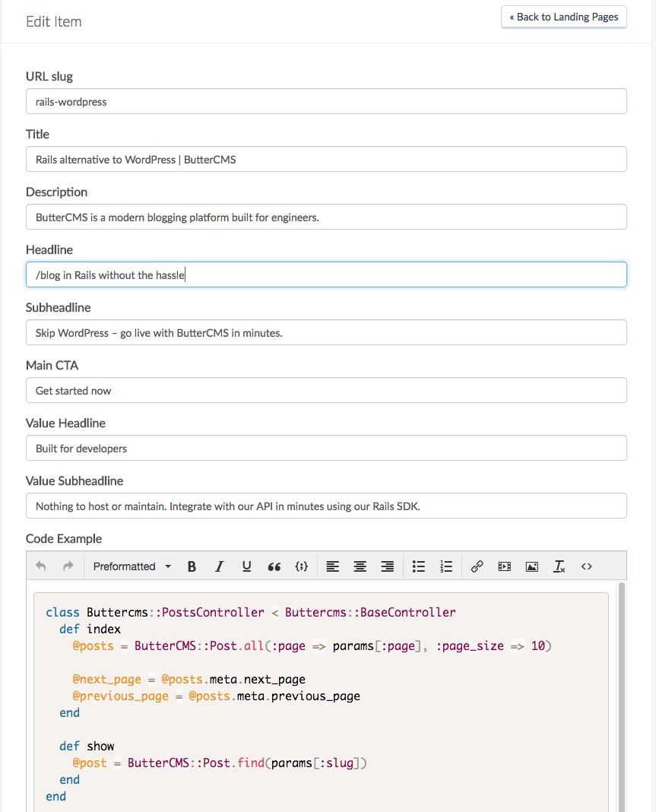Edit the Subheadline field
The height and width of the screenshot is (812, 656).
(x=326, y=332)
